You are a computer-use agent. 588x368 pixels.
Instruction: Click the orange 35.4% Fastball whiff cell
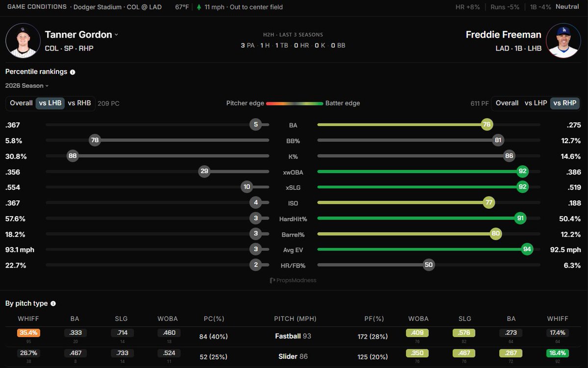click(28, 333)
